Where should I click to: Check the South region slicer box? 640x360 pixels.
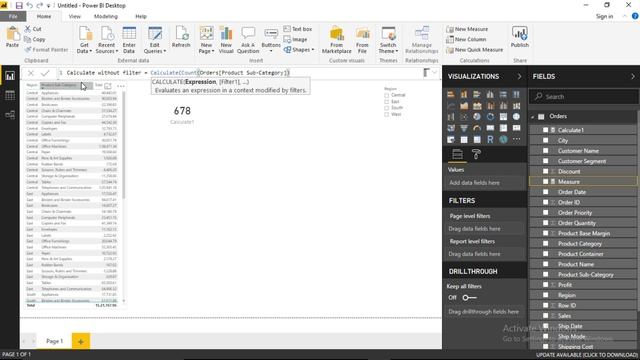tap(387, 108)
